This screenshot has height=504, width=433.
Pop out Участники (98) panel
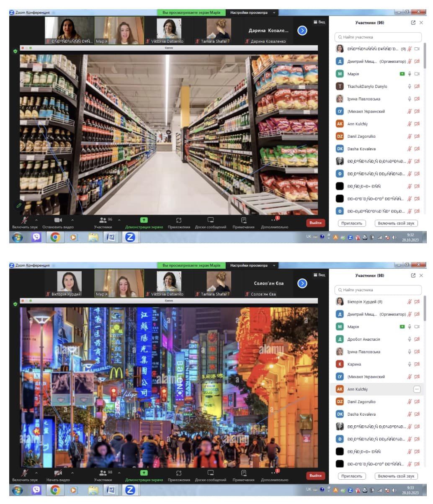(x=413, y=275)
